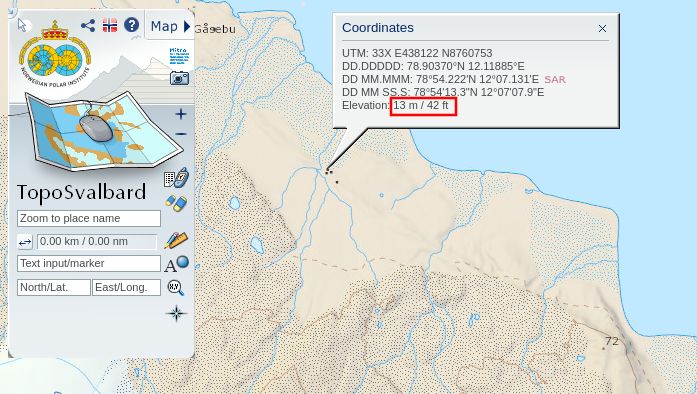Focus the Zoom to place name field
The width and height of the screenshot is (697, 394).
pos(89,218)
